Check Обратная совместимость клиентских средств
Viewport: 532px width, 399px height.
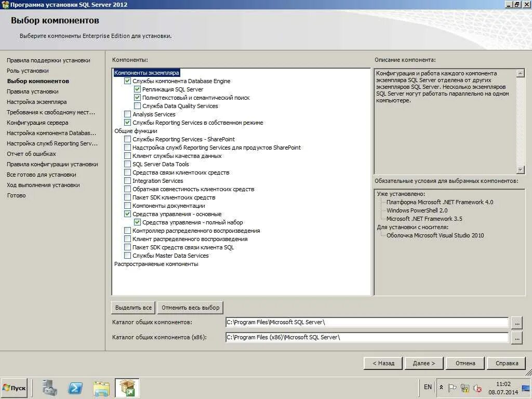click(x=128, y=189)
